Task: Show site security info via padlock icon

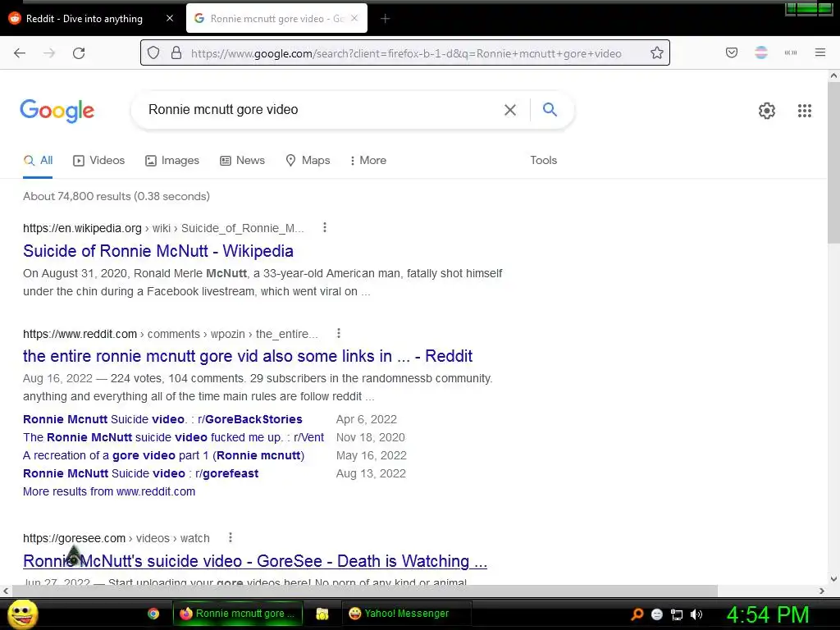Action: (176, 53)
